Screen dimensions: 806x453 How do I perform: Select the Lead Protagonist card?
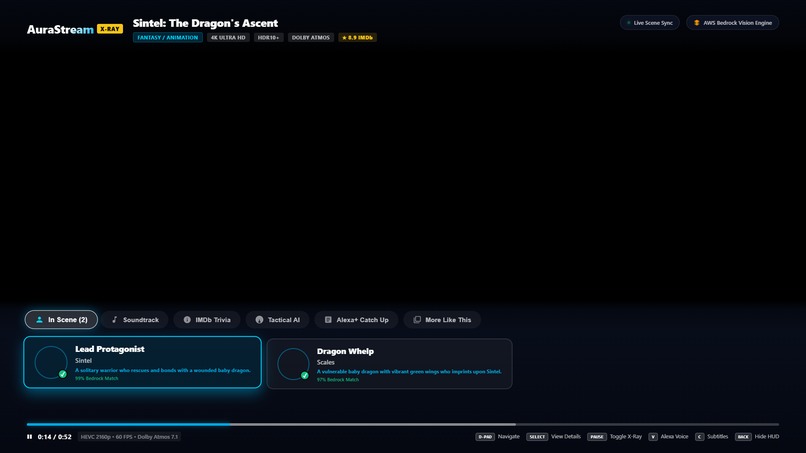click(142, 362)
